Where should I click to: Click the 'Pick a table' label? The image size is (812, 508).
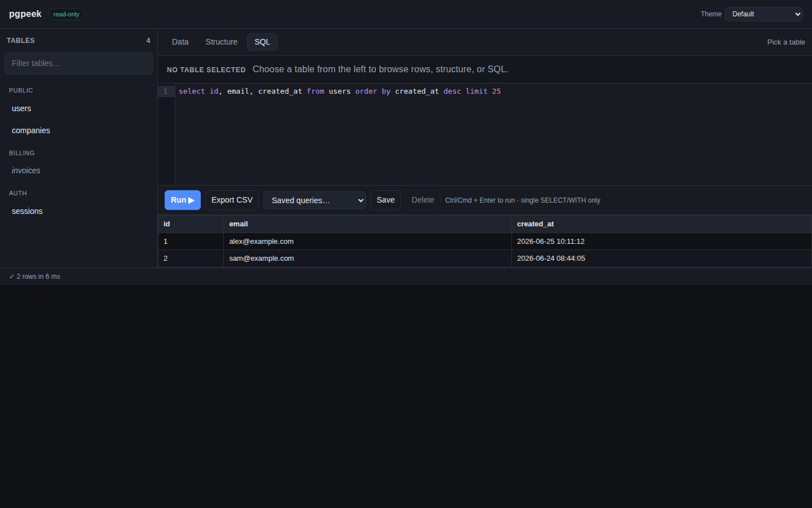point(786,42)
